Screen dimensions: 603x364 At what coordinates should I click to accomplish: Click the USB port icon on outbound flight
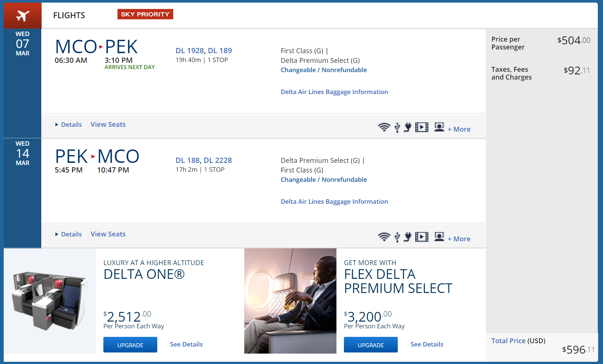coord(397,128)
